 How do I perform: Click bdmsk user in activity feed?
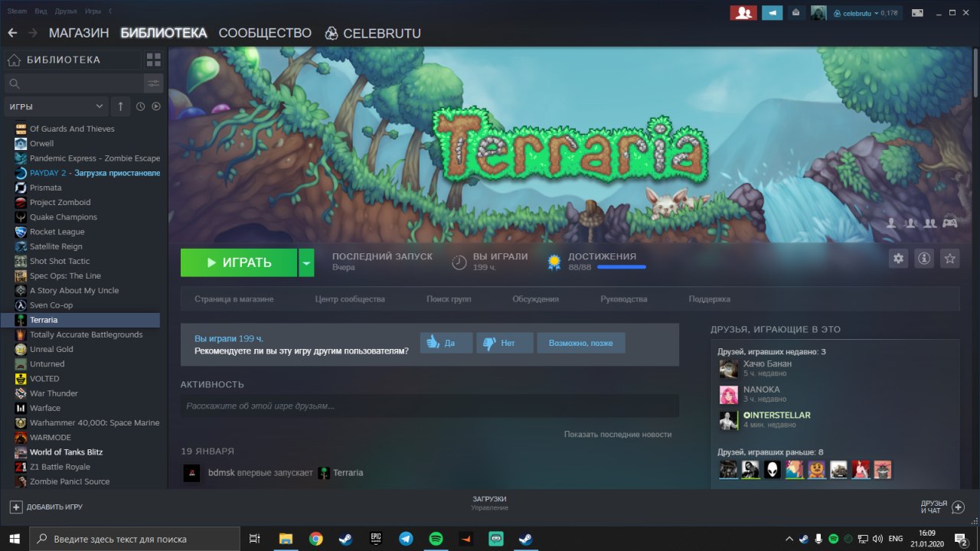click(220, 473)
